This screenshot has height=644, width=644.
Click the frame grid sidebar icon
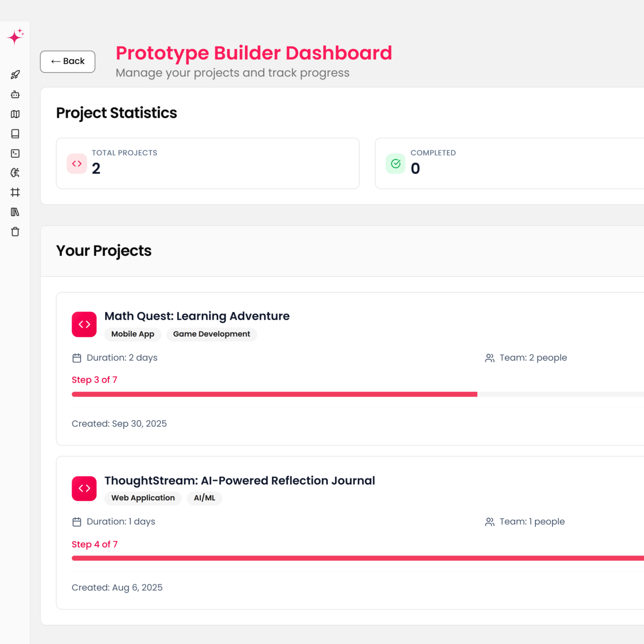tap(15, 192)
